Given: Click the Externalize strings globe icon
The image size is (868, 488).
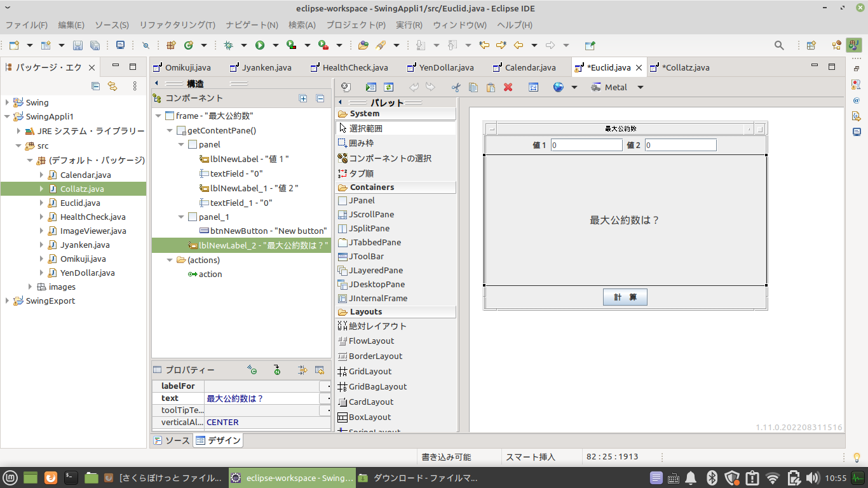Looking at the screenshot, I should pos(558,87).
